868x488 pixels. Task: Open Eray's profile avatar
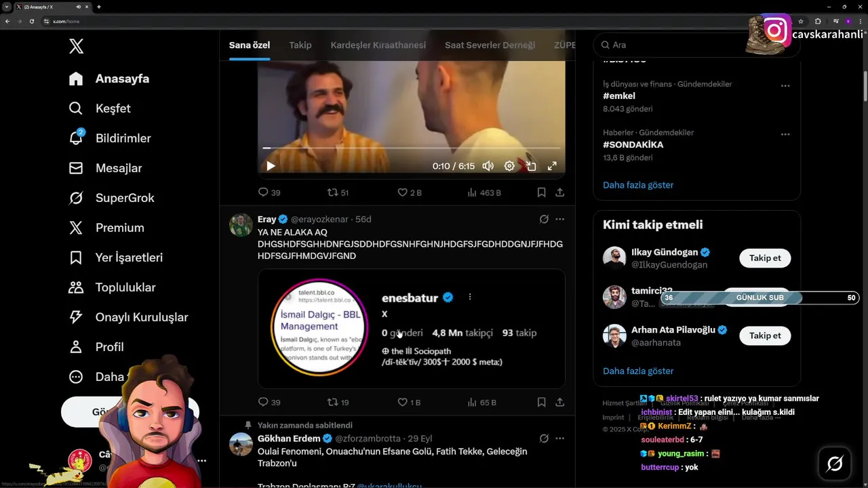point(241,225)
